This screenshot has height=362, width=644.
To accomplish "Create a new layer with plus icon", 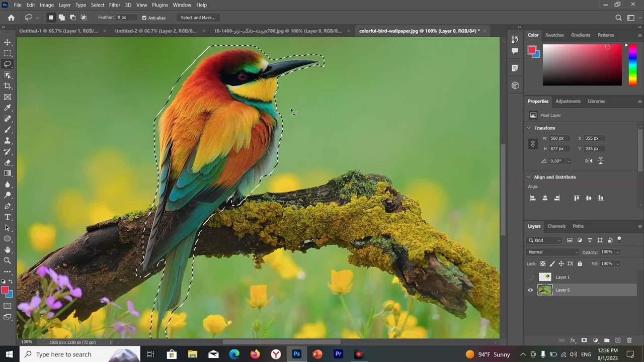I will 618,340.
